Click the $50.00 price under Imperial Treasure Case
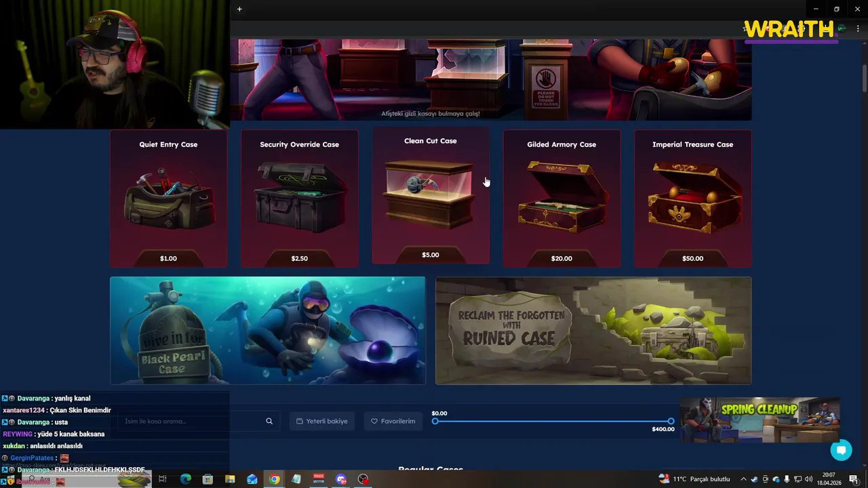This screenshot has width=868, height=488. point(692,258)
